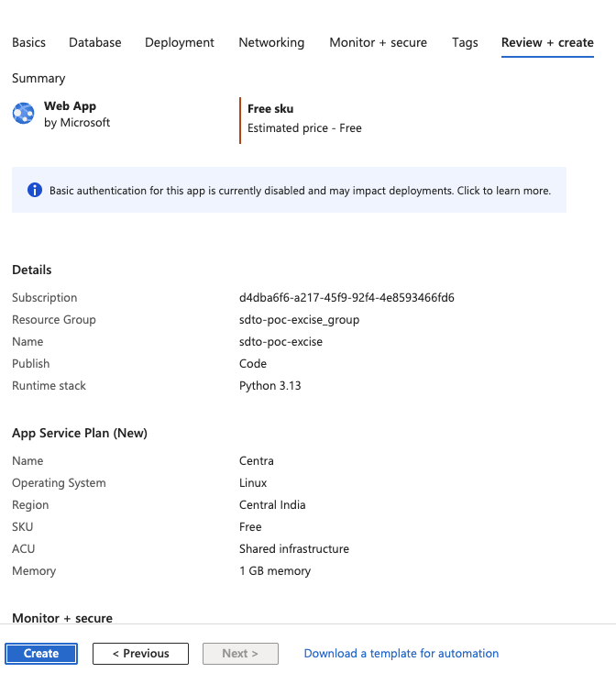Click the basic authentication disabled info banner

tap(289, 190)
